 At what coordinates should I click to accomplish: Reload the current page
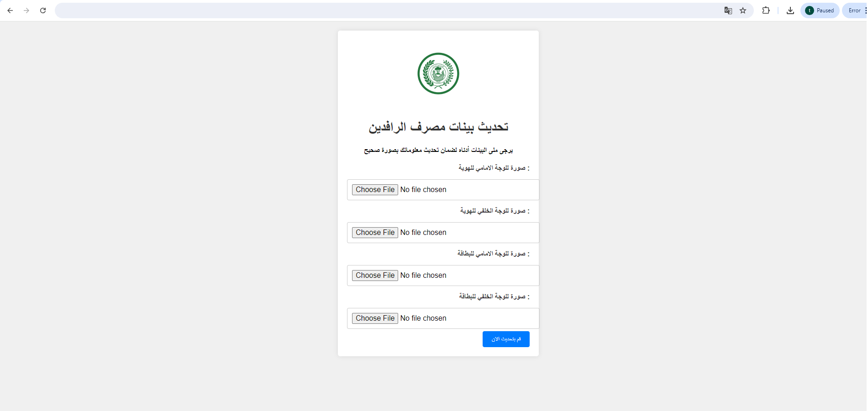pos(43,10)
